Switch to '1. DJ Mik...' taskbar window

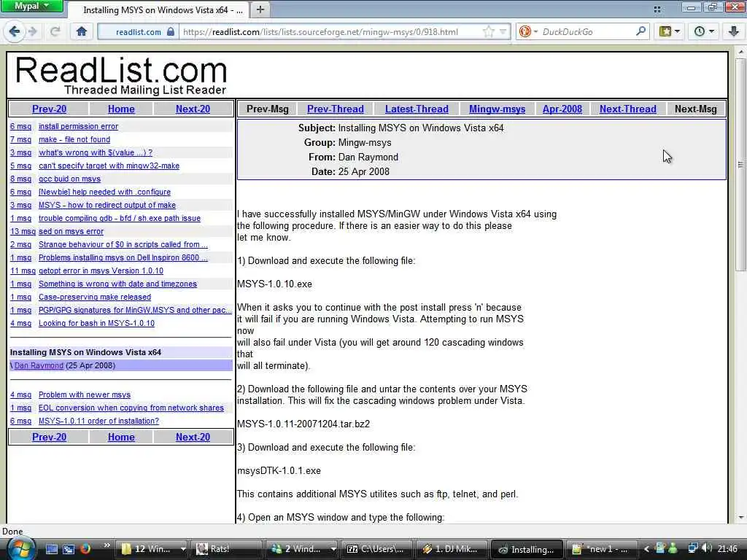click(x=452, y=549)
